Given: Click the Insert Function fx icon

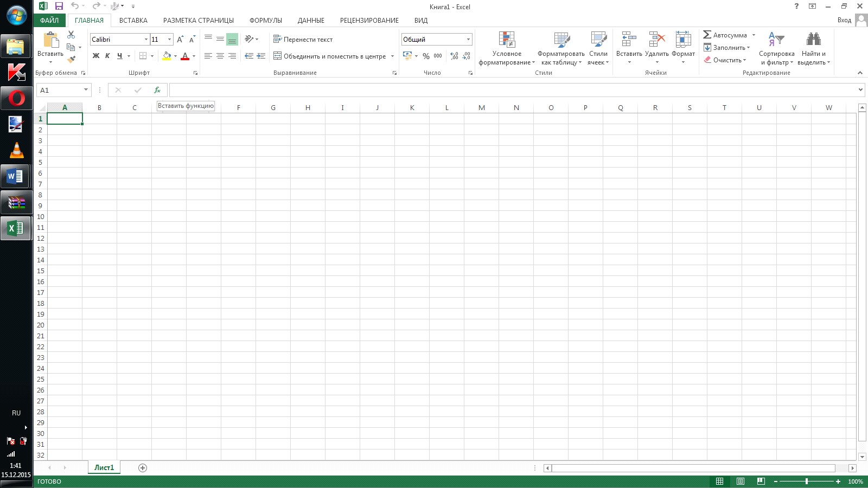Looking at the screenshot, I should pos(157,90).
